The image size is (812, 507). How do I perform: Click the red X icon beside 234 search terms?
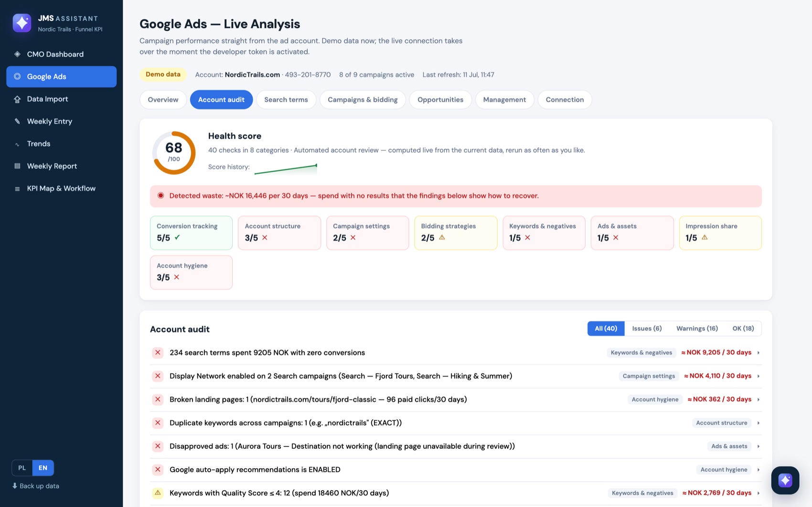[x=158, y=353]
